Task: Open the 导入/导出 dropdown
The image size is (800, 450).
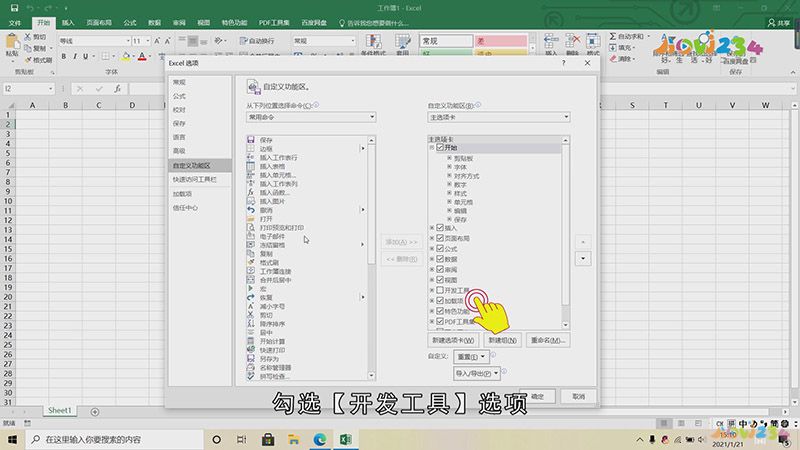Action: coord(477,373)
